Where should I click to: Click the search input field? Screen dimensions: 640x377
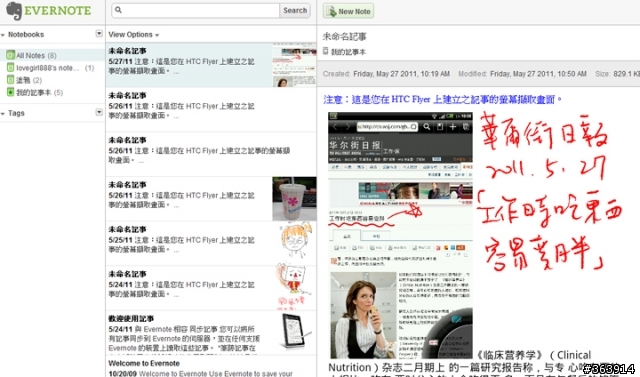[196, 10]
